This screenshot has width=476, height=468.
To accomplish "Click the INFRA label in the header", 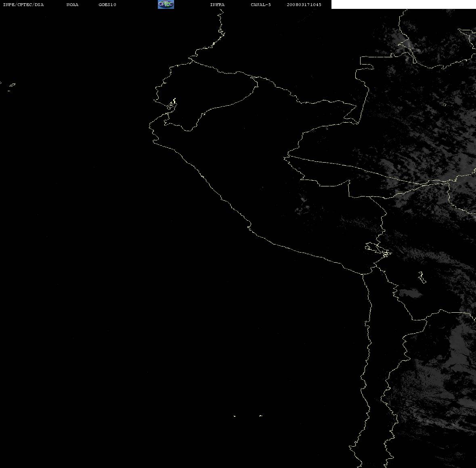I will pyautogui.click(x=217, y=4).
